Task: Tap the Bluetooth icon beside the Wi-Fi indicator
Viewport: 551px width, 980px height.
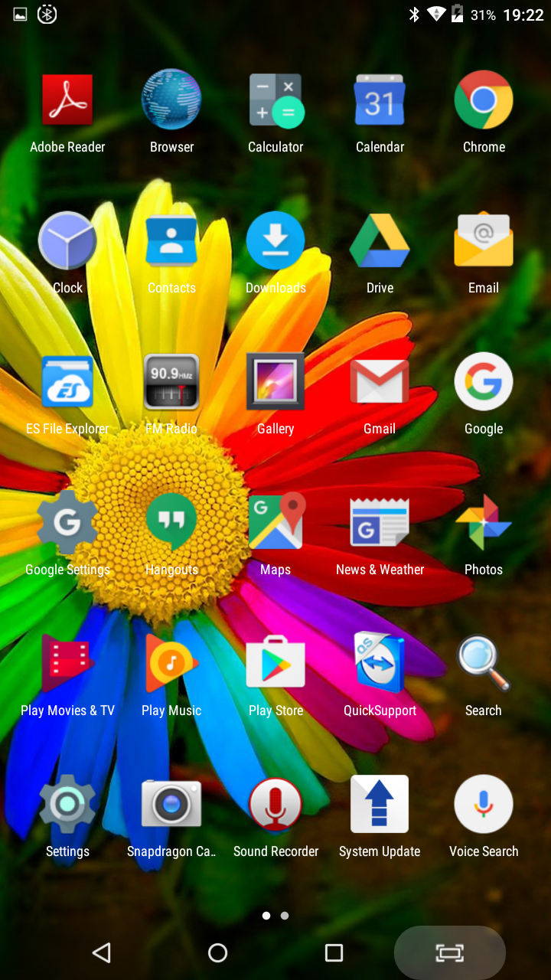Action: 414,15
